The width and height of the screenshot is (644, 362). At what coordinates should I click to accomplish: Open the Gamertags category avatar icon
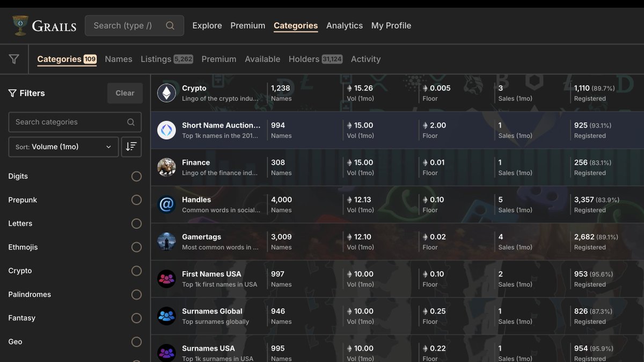(x=166, y=242)
